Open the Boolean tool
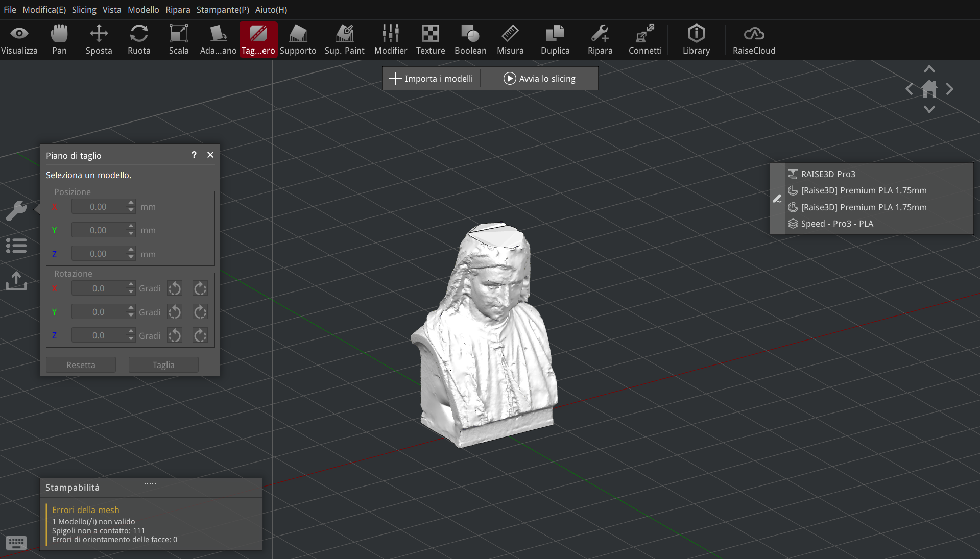 pyautogui.click(x=470, y=40)
